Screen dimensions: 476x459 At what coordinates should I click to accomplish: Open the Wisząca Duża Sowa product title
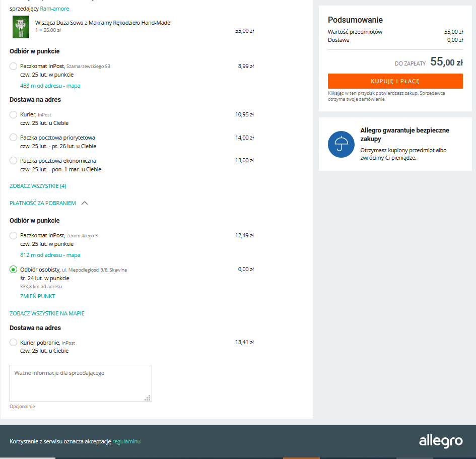pyautogui.click(x=103, y=23)
